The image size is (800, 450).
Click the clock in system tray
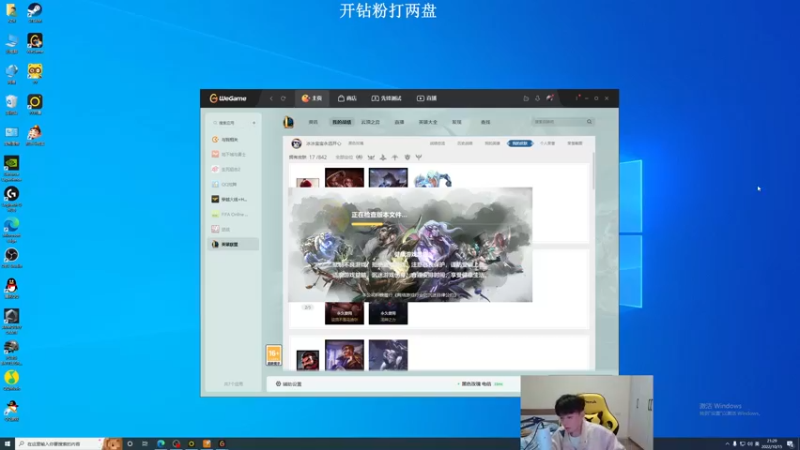coord(771,444)
